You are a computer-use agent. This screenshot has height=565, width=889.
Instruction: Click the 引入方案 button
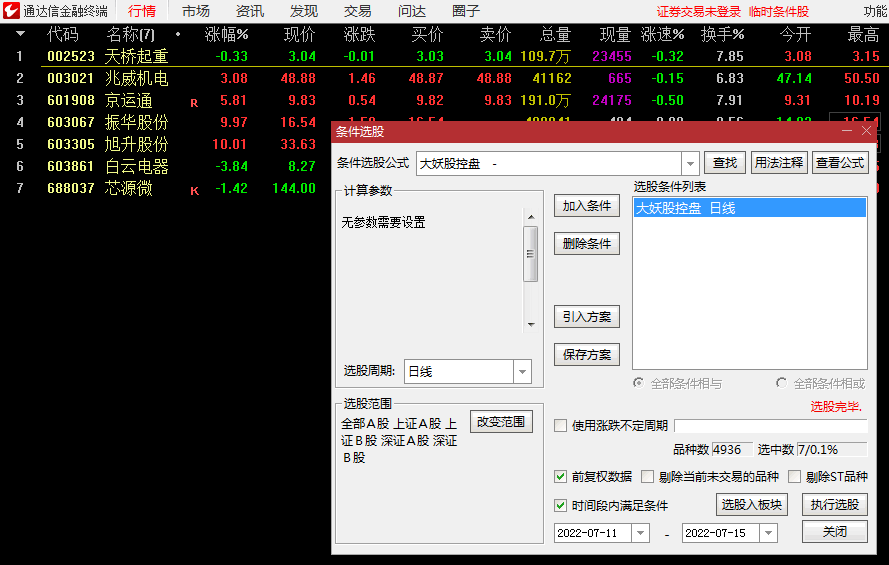[x=587, y=317]
